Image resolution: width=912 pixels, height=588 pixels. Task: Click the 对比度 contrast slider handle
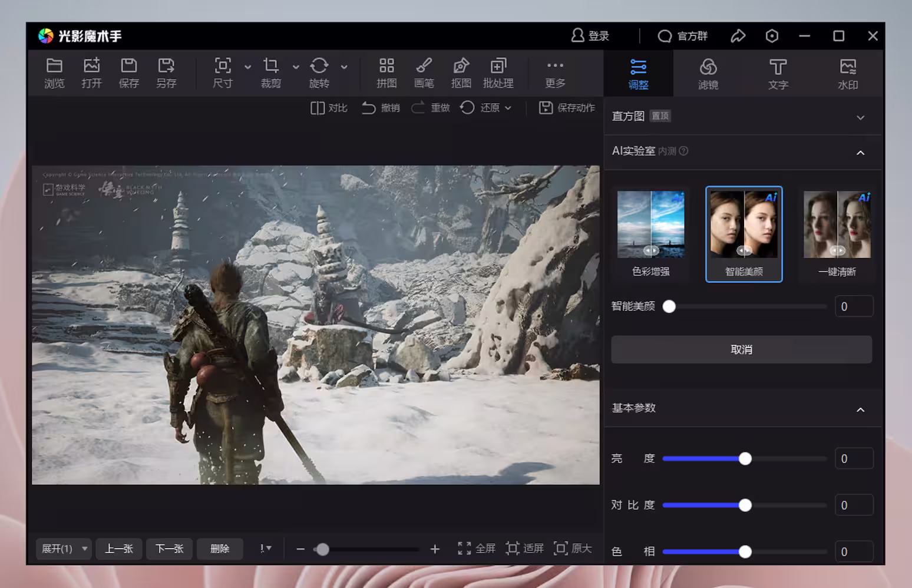click(x=745, y=505)
